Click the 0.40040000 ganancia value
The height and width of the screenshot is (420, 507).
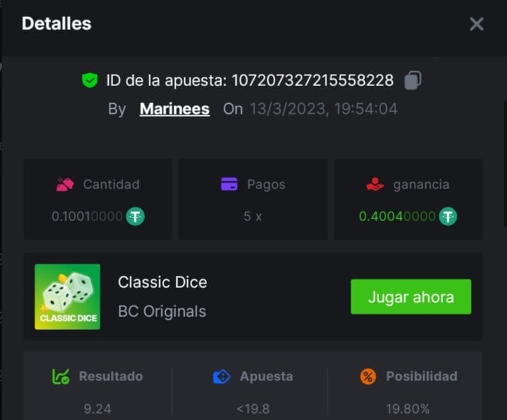[x=397, y=217]
